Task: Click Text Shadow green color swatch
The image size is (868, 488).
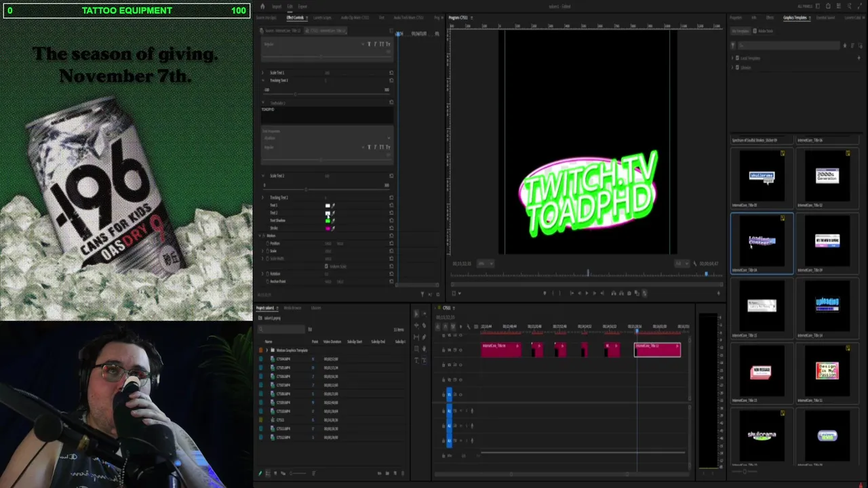Action: 328,220
